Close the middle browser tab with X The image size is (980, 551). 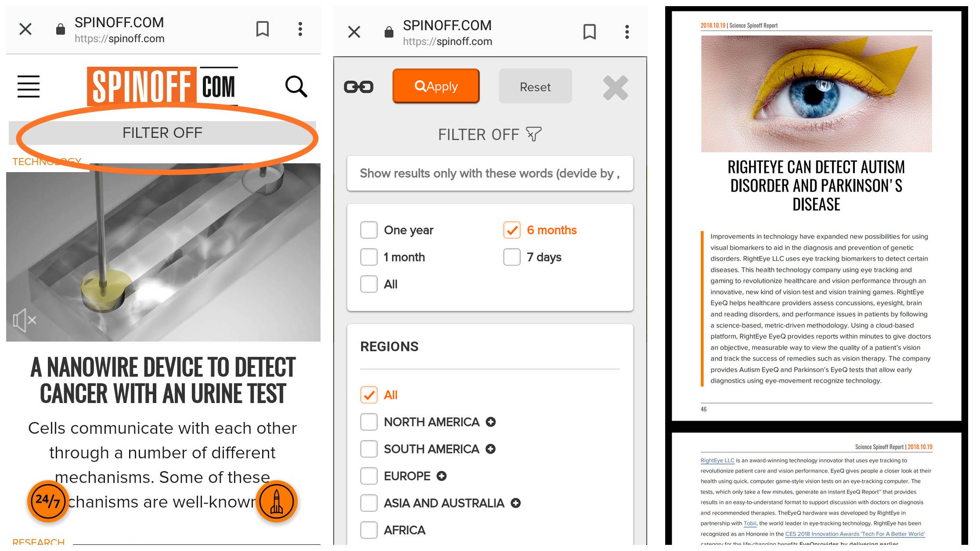pyautogui.click(x=354, y=32)
